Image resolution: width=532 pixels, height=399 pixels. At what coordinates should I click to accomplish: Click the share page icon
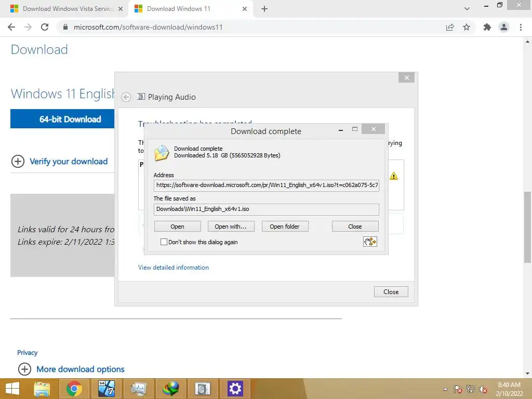[x=450, y=27]
